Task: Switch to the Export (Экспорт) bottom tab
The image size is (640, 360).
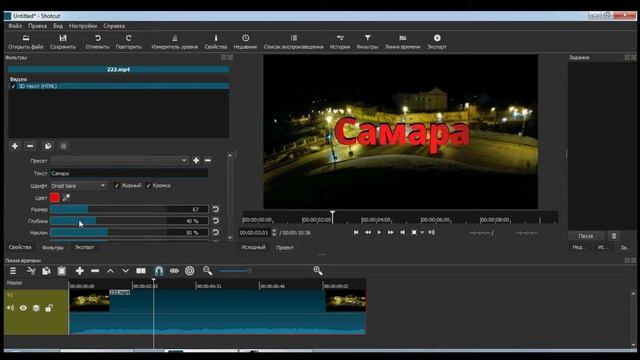Action: point(84,247)
